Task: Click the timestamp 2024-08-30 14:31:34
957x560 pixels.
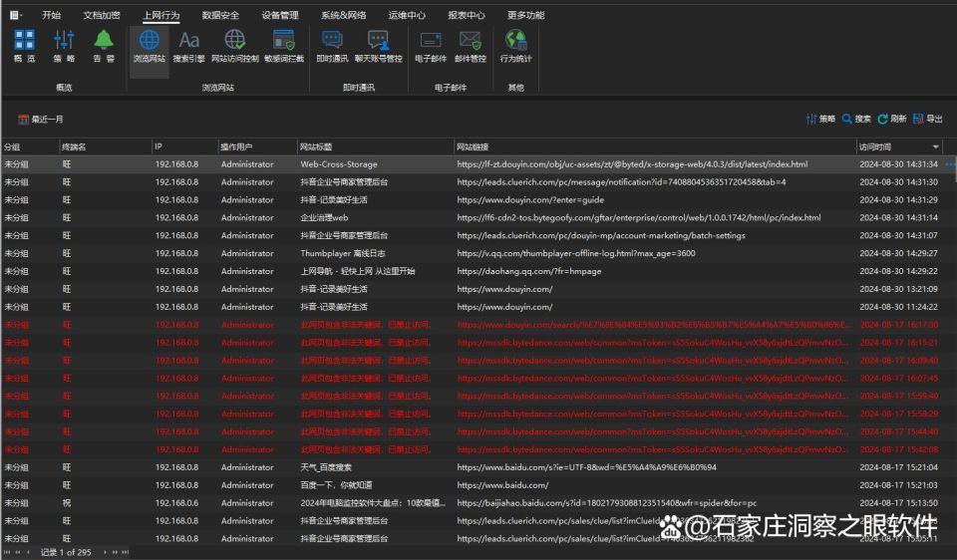Action: pos(898,164)
